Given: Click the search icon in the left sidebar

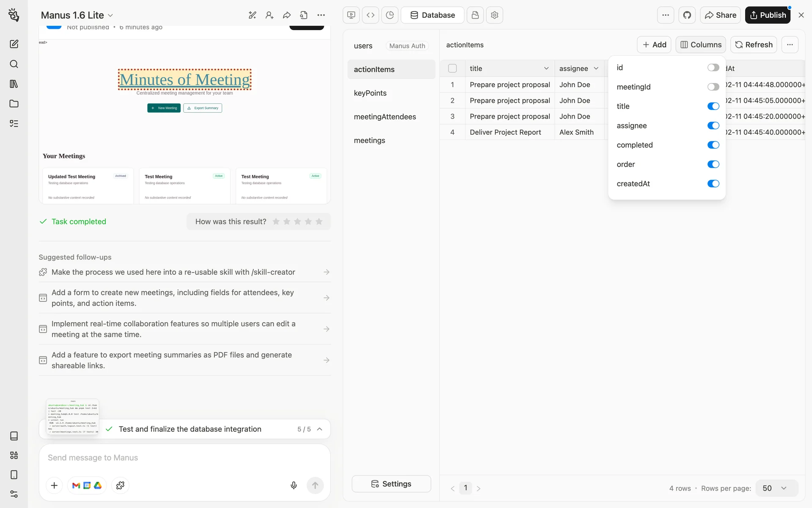Looking at the screenshot, I should click(14, 64).
